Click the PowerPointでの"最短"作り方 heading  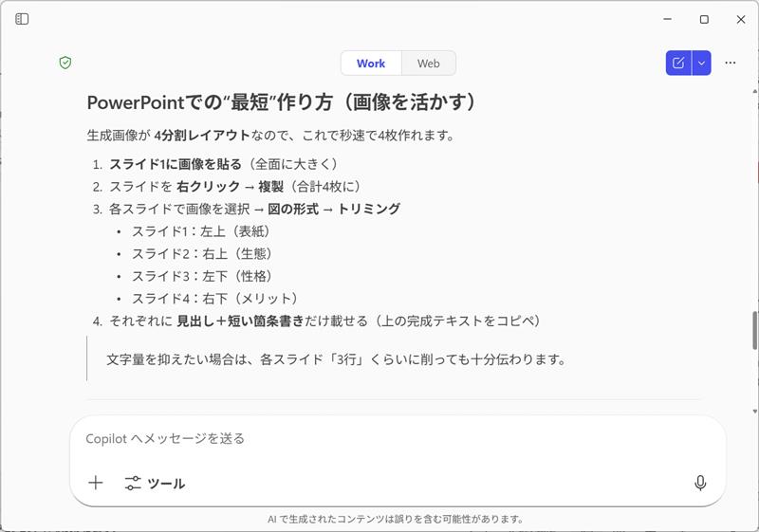[x=281, y=102]
